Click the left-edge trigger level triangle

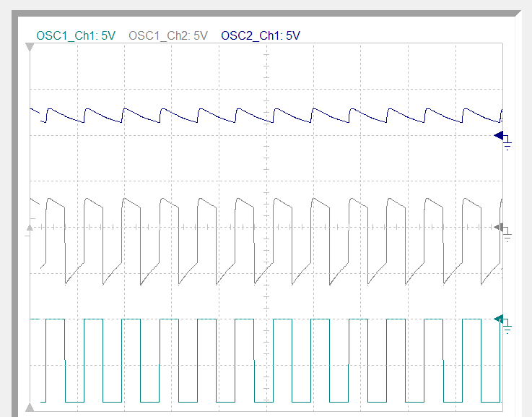pyautogui.click(x=30, y=228)
